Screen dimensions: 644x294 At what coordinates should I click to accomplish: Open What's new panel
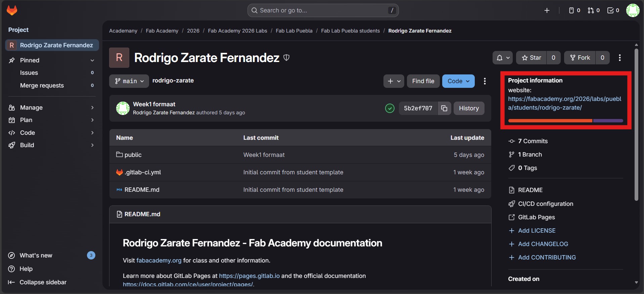click(52, 255)
